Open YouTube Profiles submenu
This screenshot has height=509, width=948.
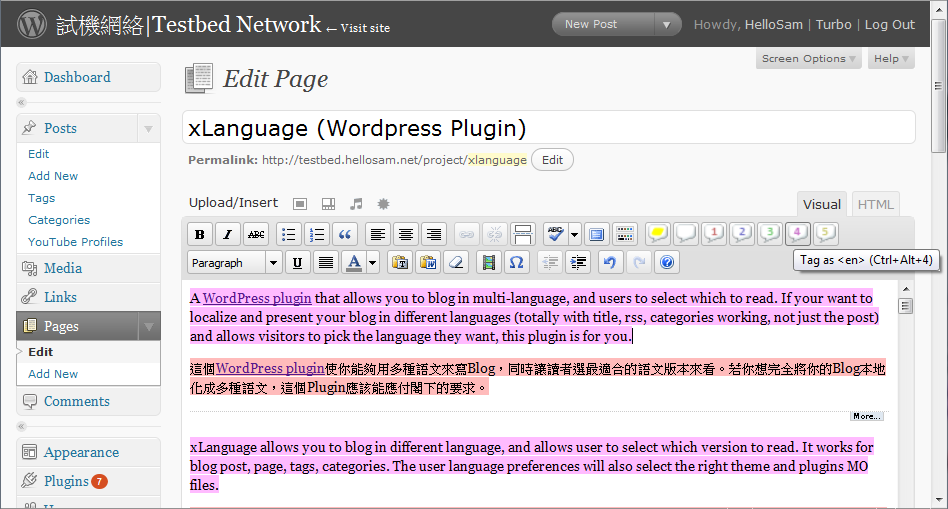[75, 242]
